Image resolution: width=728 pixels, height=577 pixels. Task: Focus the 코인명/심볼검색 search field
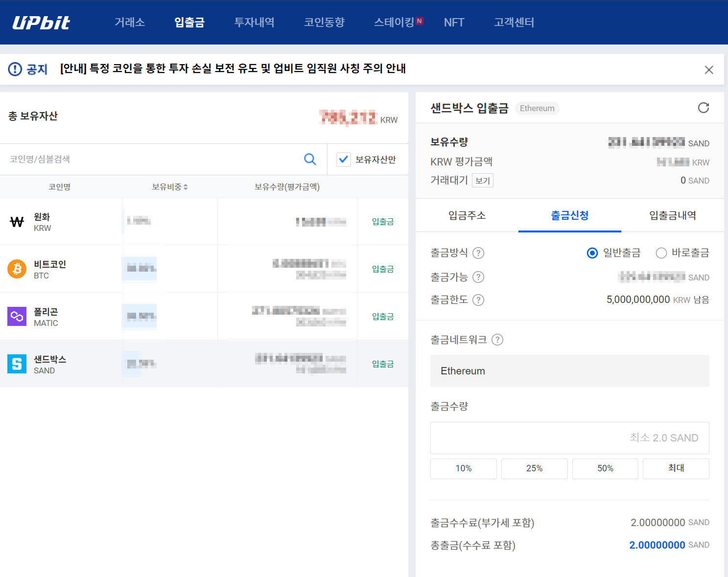[152, 159]
